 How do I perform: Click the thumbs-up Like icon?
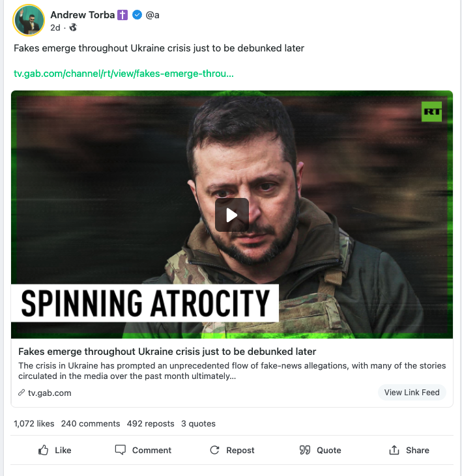click(44, 450)
